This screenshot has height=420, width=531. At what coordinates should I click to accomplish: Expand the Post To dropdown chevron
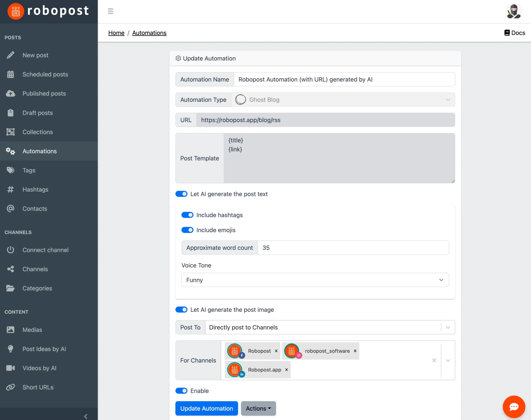(448, 327)
